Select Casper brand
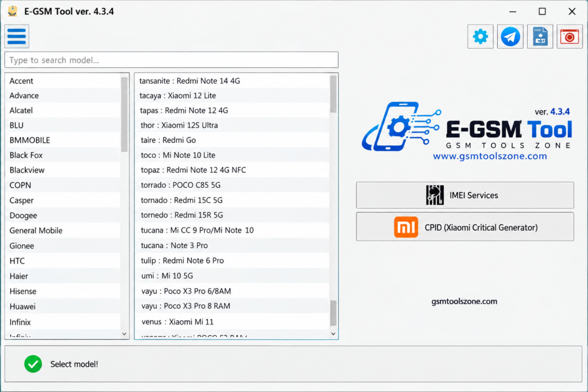The width and height of the screenshot is (588, 392). (x=63, y=200)
